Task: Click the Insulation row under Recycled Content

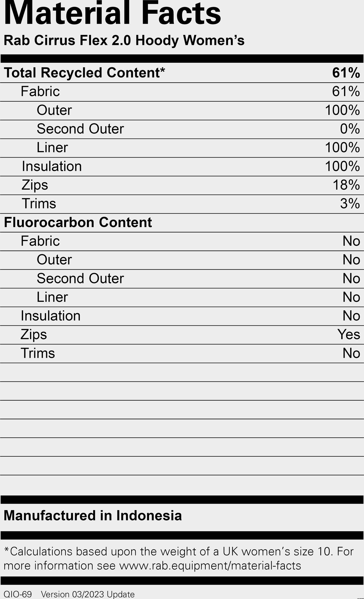Action: point(182,167)
